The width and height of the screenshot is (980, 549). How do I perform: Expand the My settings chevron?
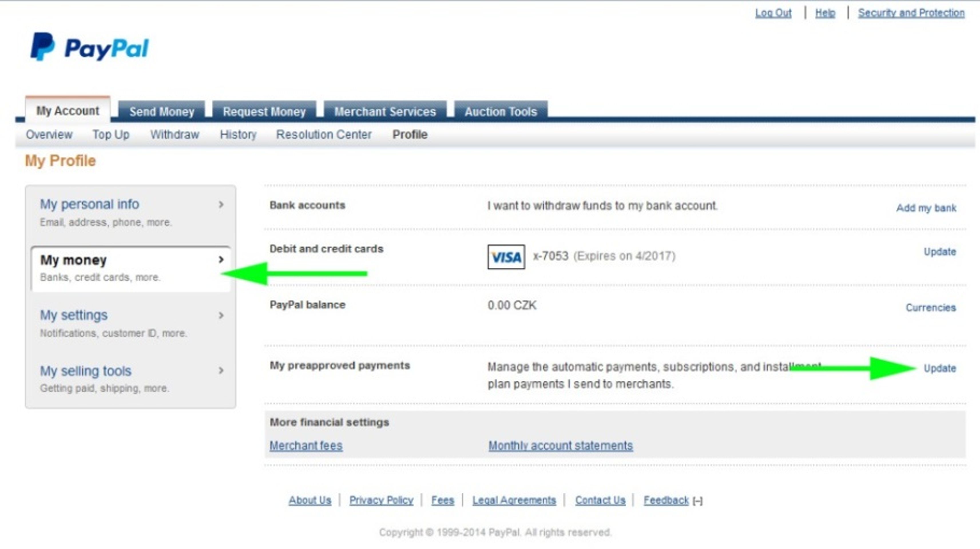(x=221, y=315)
